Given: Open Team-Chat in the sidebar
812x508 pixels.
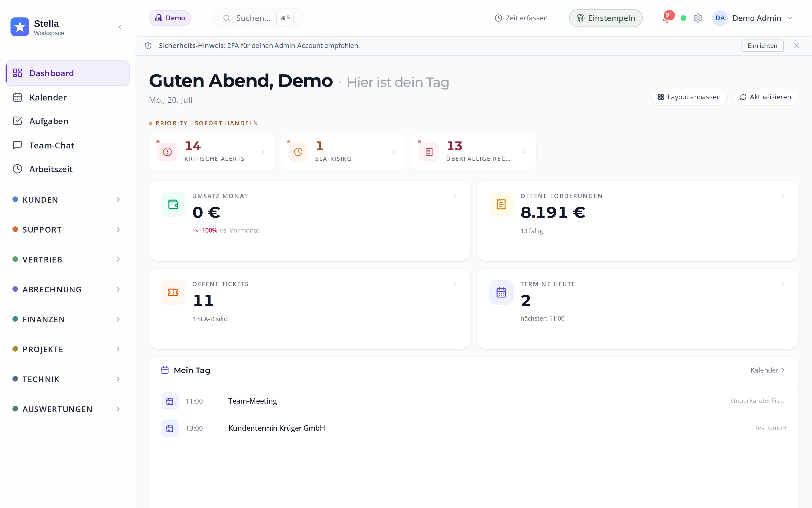Looking at the screenshot, I should pos(67,145).
